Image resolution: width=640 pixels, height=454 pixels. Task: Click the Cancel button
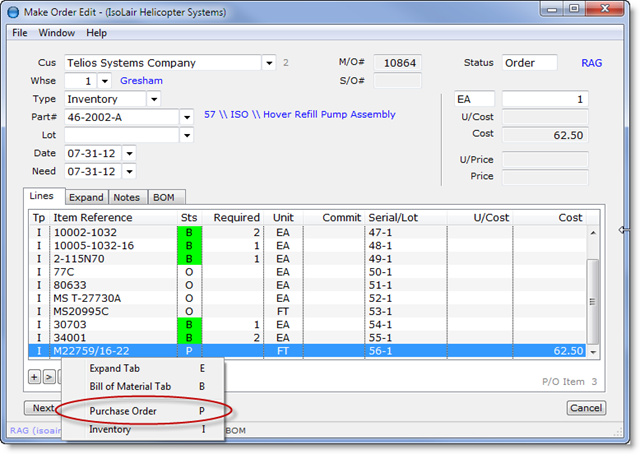click(x=586, y=408)
